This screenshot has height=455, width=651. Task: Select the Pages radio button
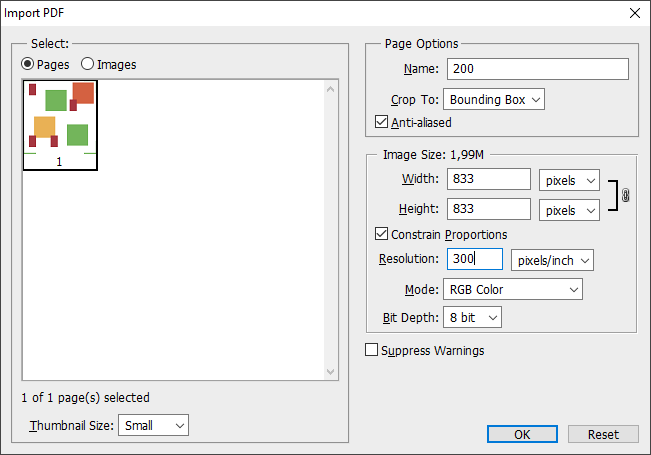pyautogui.click(x=28, y=64)
